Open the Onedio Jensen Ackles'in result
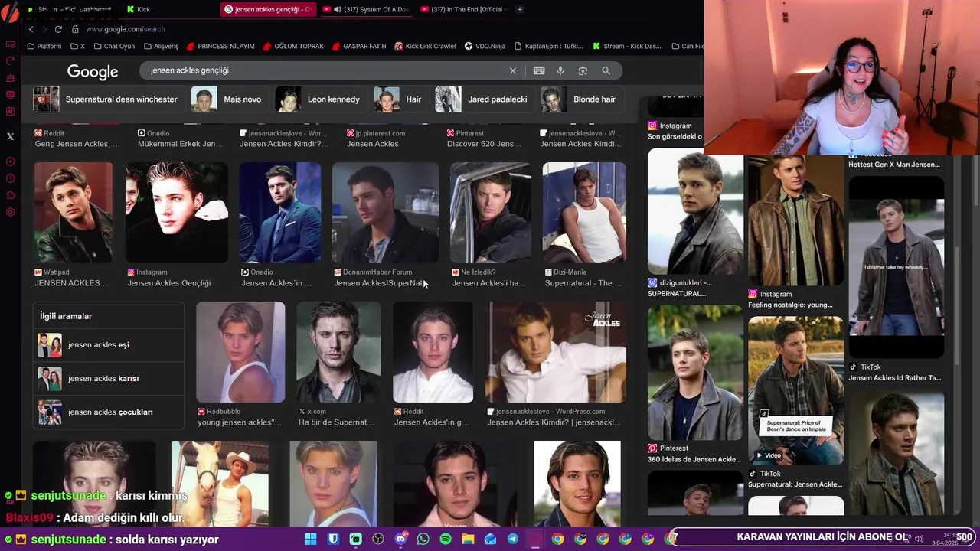The image size is (980, 551). pos(280,213)
